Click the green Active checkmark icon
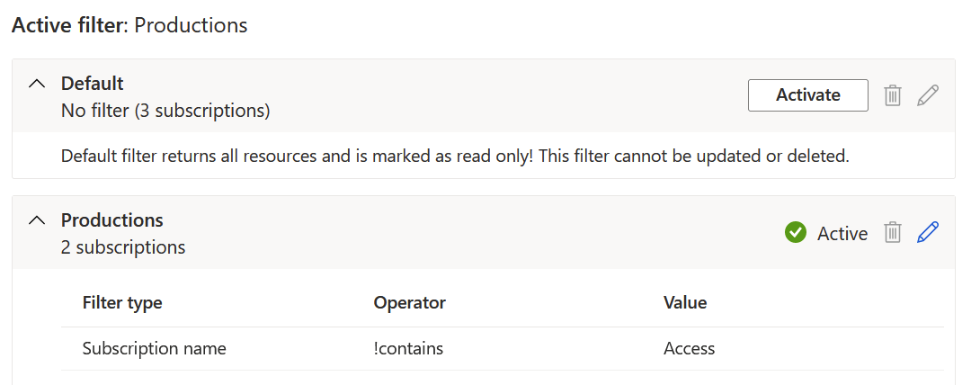Screen dimensions: 980x385 tap(795, 233)
